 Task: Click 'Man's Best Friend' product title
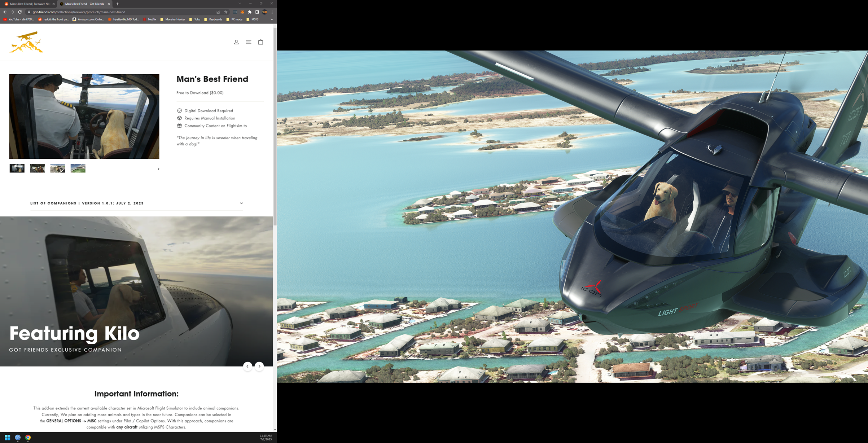coord(212,79)
